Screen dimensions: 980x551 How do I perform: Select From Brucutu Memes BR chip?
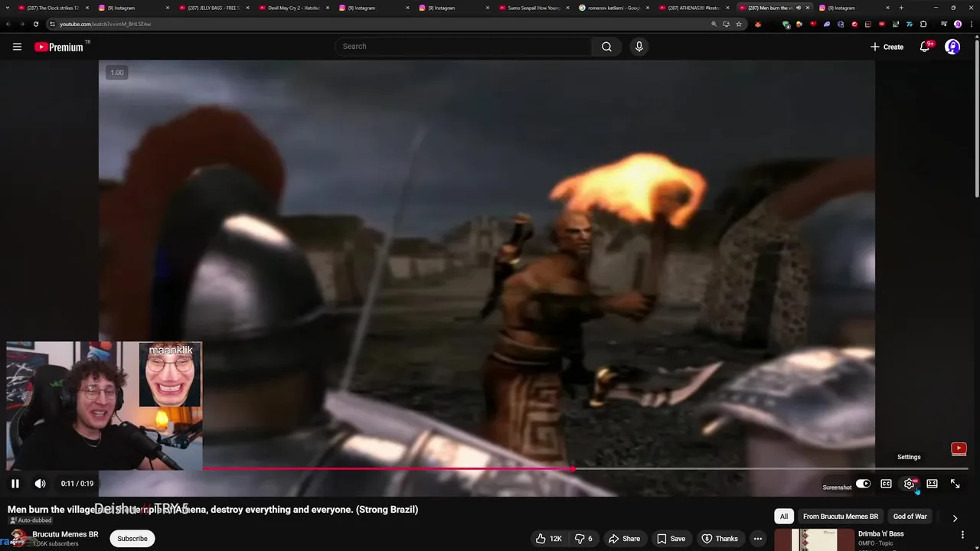[841, 517]
